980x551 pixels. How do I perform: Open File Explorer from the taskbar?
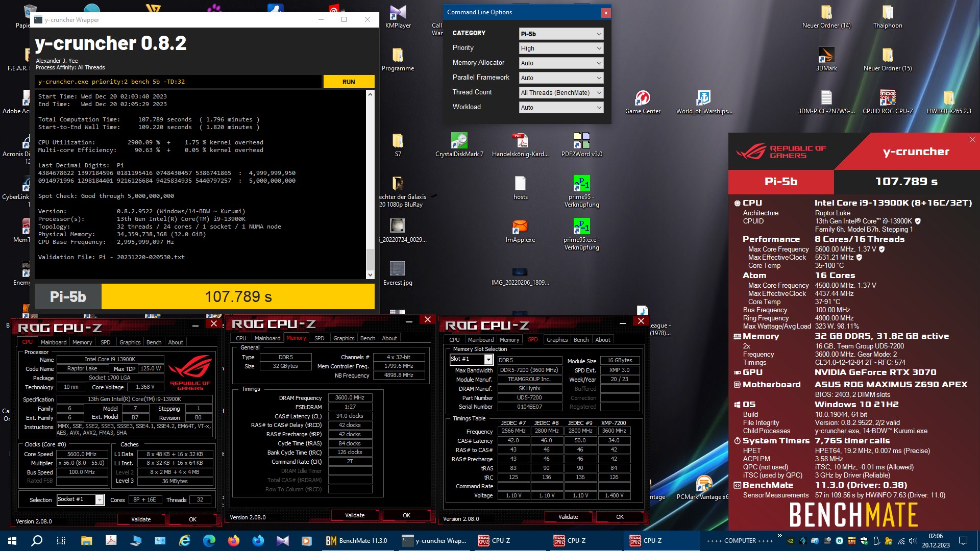[86, 541]
